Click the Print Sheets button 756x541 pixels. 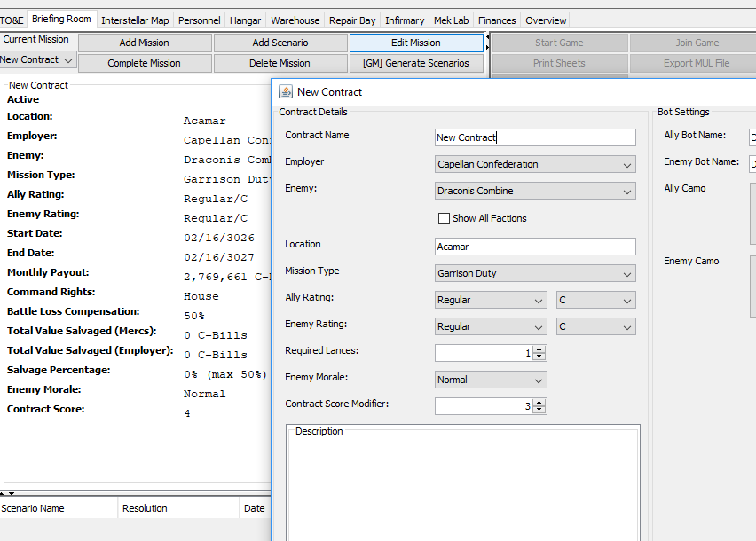[559, 63]
